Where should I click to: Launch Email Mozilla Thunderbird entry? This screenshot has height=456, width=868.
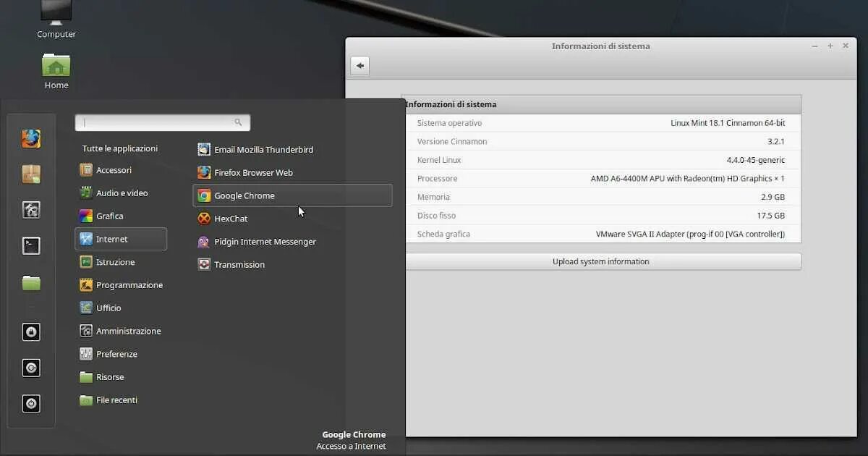[x=264, y=150]
